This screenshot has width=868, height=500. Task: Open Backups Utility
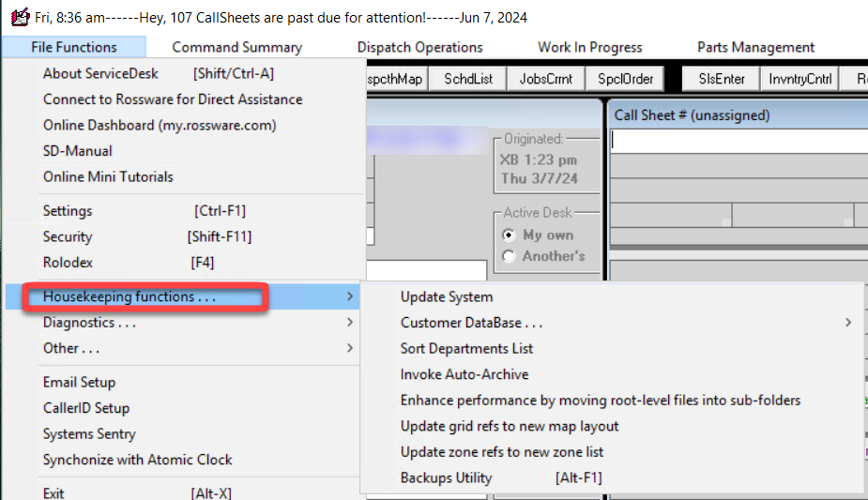(612, 477)
